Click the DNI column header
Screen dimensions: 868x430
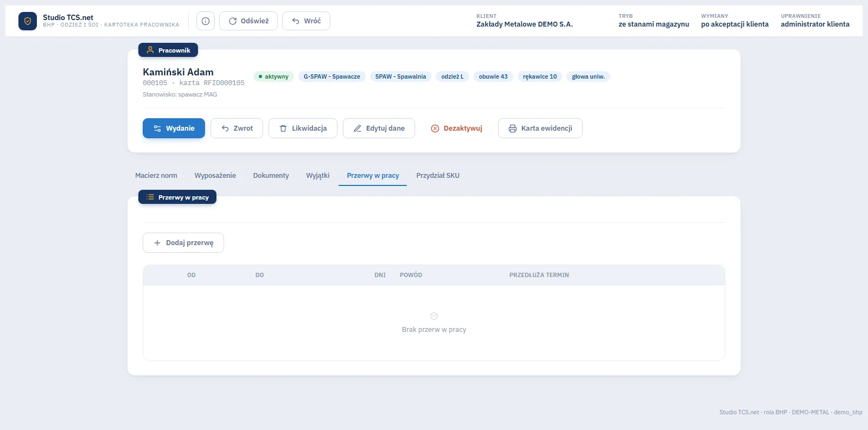point(380,275)
